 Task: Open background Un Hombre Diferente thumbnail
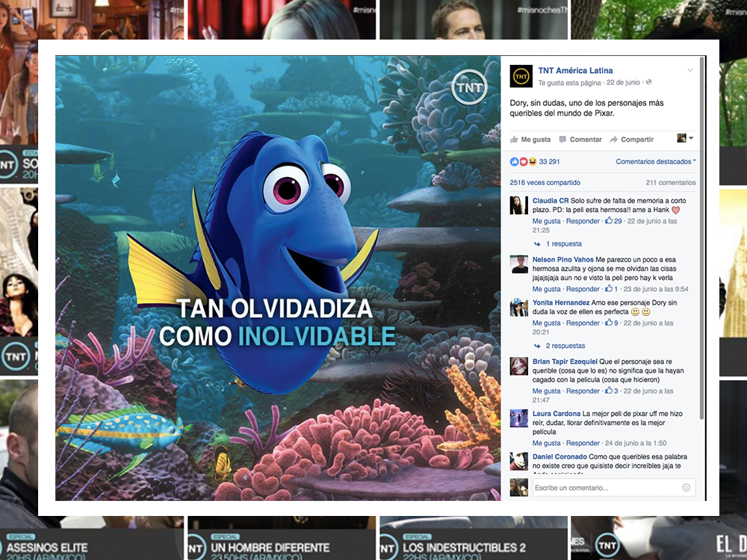[281, 538]
